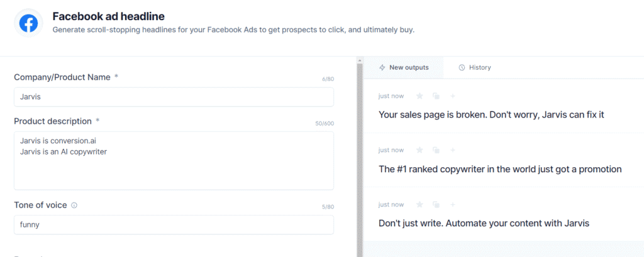
Task: Click the Tone of voice info icon
Action: [x=74, y=205]
